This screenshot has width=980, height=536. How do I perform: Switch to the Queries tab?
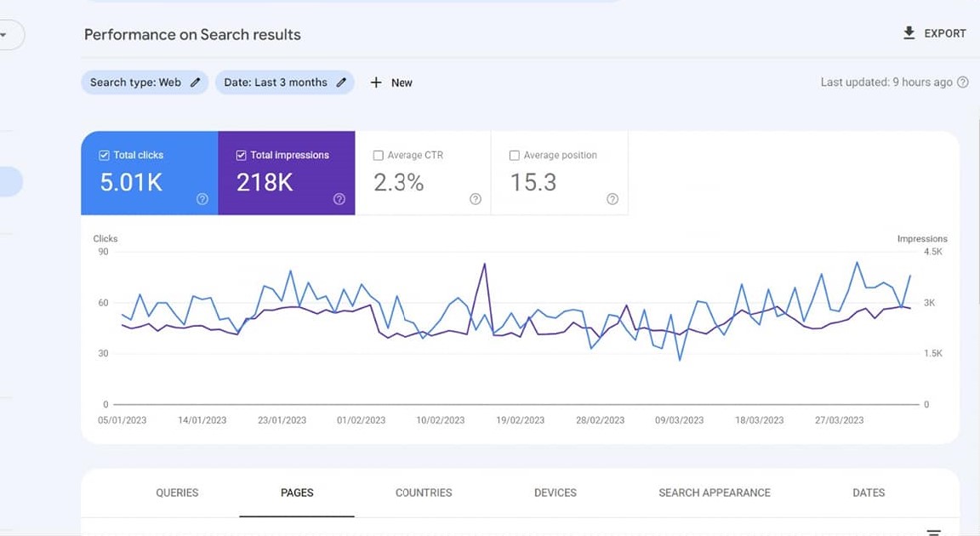tap(176, 493)
